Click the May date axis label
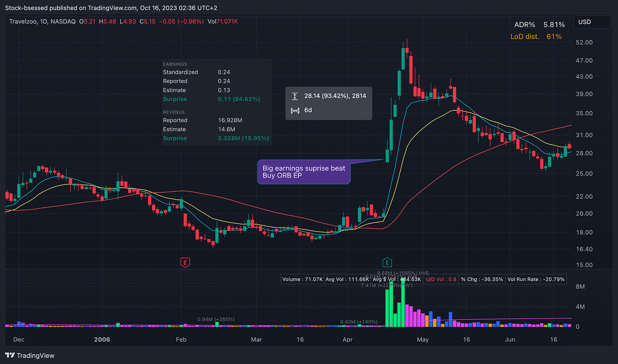This screenshot has height=364, width=618. (x=423, y=339)
